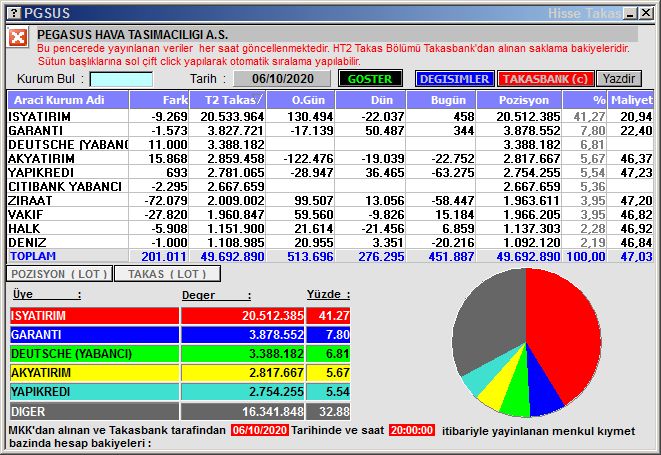
Task: Click legend value 20.512.385
Action: pos(272,315)
